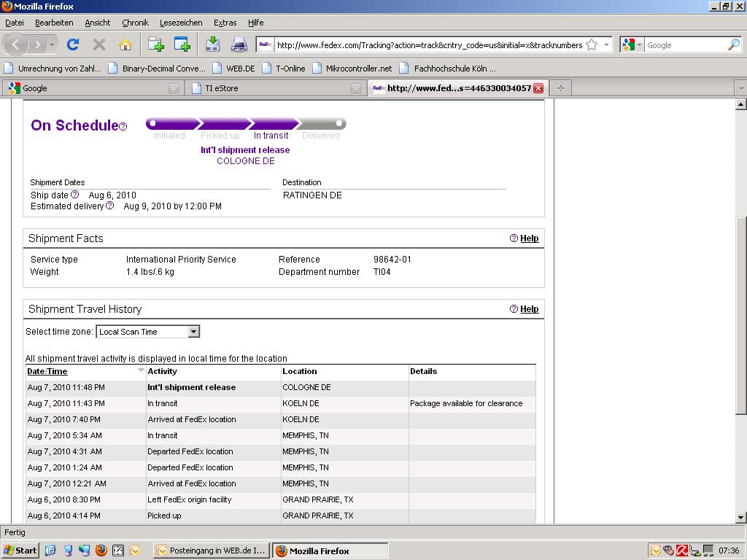
Task: Close the TI eStore tab
Action: 355,88
